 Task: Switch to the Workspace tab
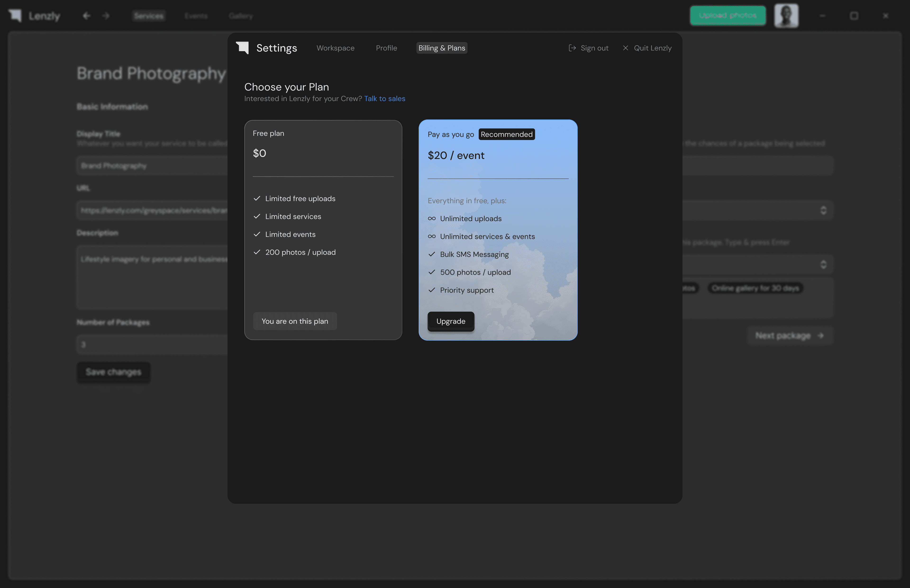point(335,48)
